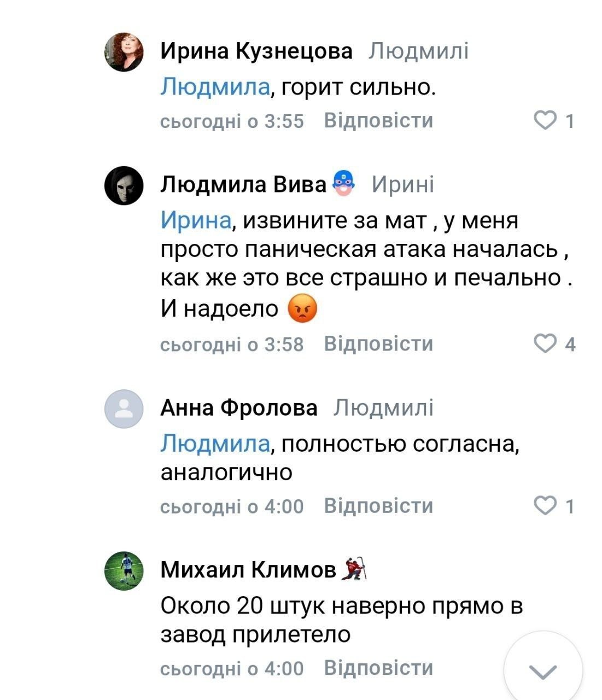Like Людмила Вива's panic attack comment
This screenshot has height=700, width=602.
point(545,344)
